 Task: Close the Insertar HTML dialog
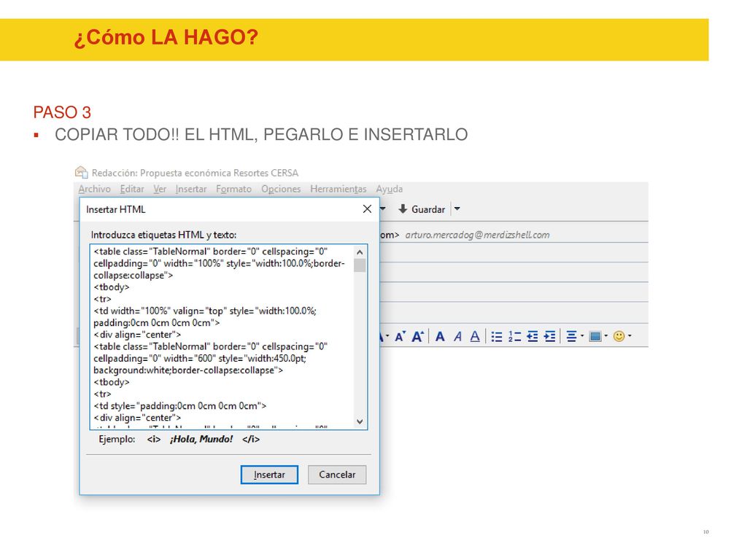pyautogui.click(x=367, y=209)
